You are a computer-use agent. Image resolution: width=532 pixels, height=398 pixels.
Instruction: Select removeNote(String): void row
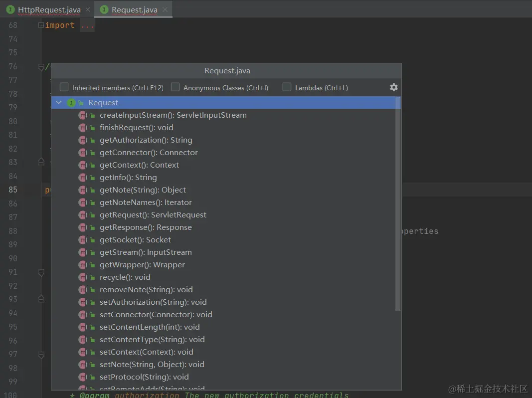pos(223,290)
